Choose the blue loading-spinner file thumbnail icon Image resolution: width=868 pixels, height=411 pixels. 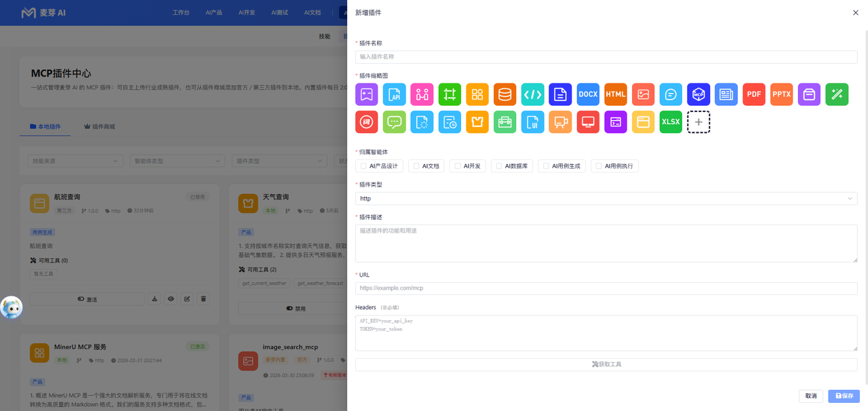(422, 122)
